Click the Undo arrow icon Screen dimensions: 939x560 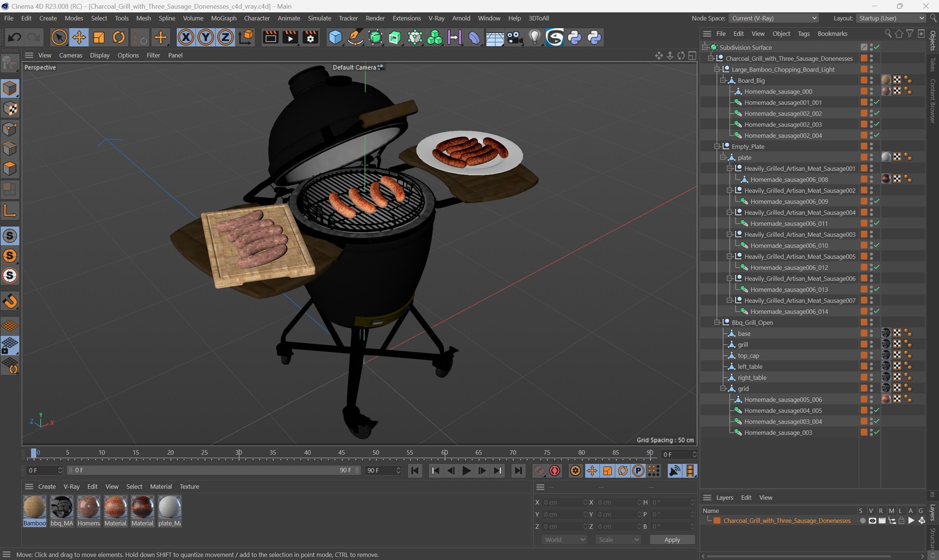15,37
